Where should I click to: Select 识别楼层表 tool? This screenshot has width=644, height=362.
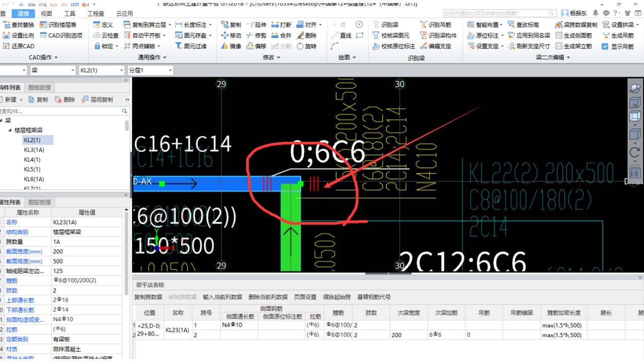pyautogui.click(x=58, y=25)
